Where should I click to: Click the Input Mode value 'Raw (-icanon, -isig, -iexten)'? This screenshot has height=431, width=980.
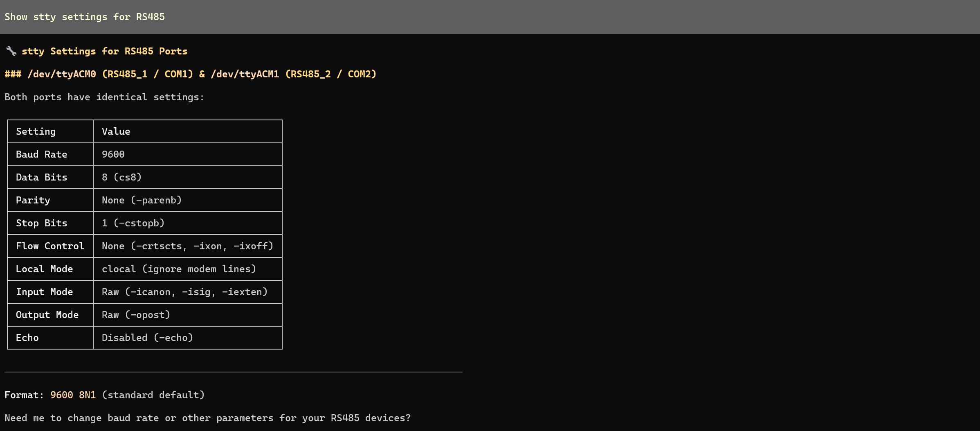coord(184,292)
